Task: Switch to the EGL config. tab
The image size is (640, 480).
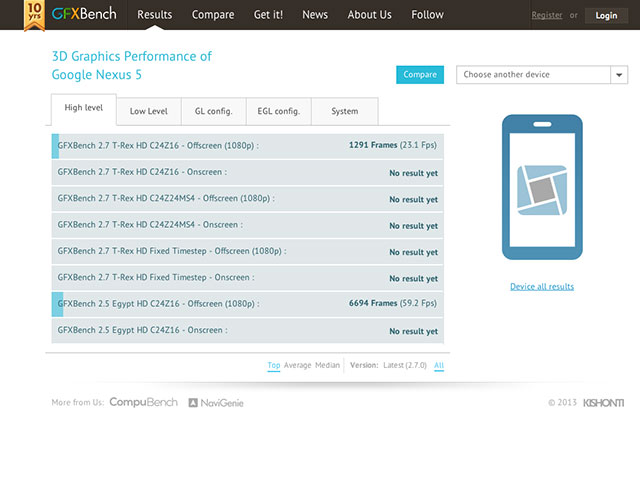Action: pyautogui.click(x=278, y=111)
